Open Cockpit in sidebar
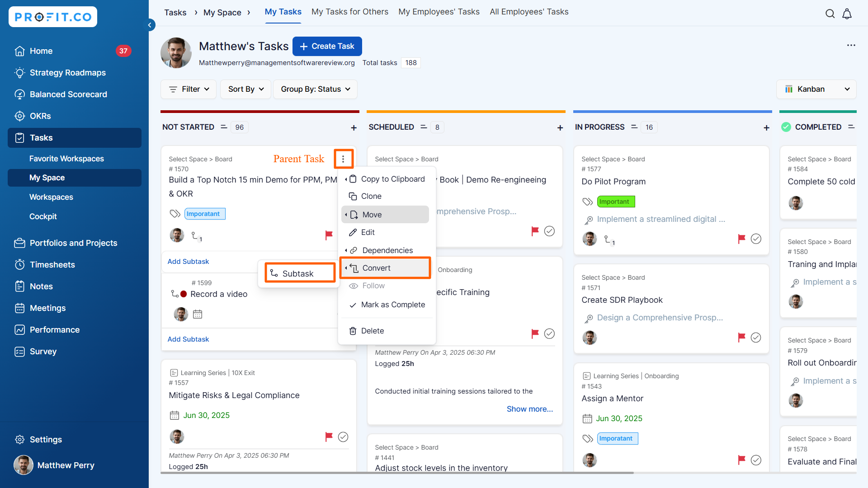The width and height of the screenshot is (868, 488). coord(43,216)
